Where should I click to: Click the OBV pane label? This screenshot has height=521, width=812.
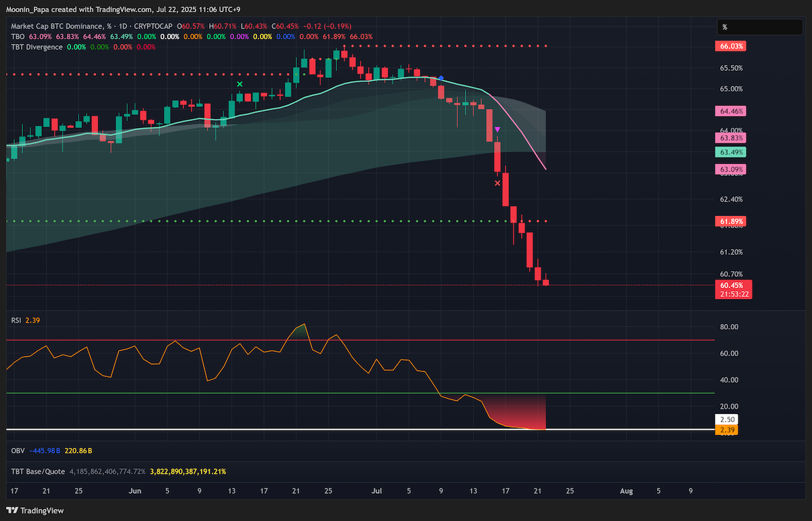18,450
